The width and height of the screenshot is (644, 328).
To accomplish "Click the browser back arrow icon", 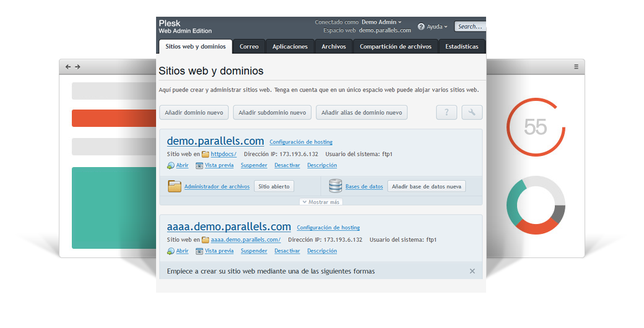I will (x=68, y=67).
